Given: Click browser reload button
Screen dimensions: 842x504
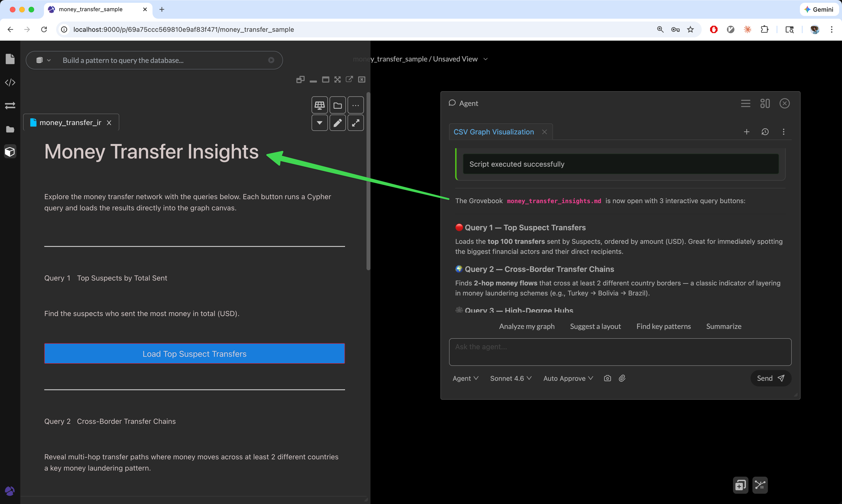Looking at the screenshot, I should 44,29.
